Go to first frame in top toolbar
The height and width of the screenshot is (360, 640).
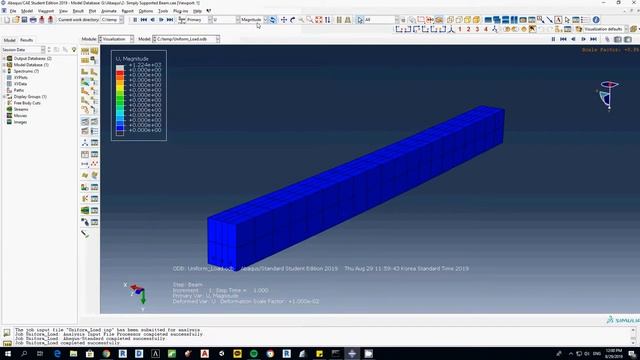coord(144,20)
